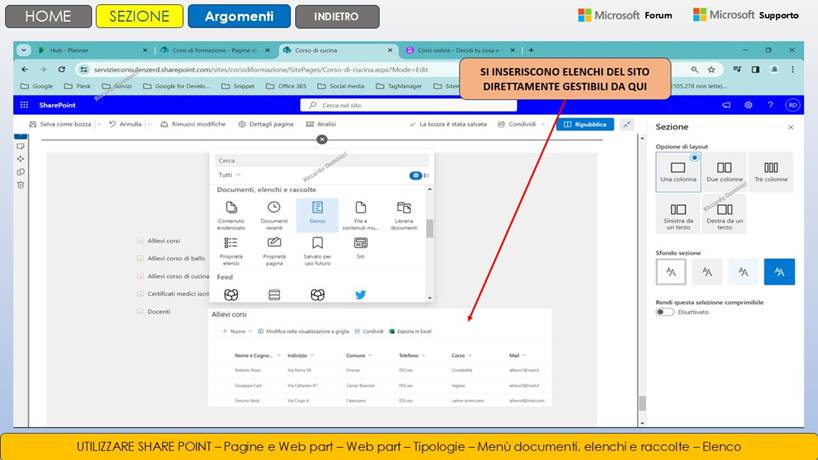The width and height of the screenshot is (818, 460).
Task: Click the browser zoom magnifier icon
Action: 694,69
